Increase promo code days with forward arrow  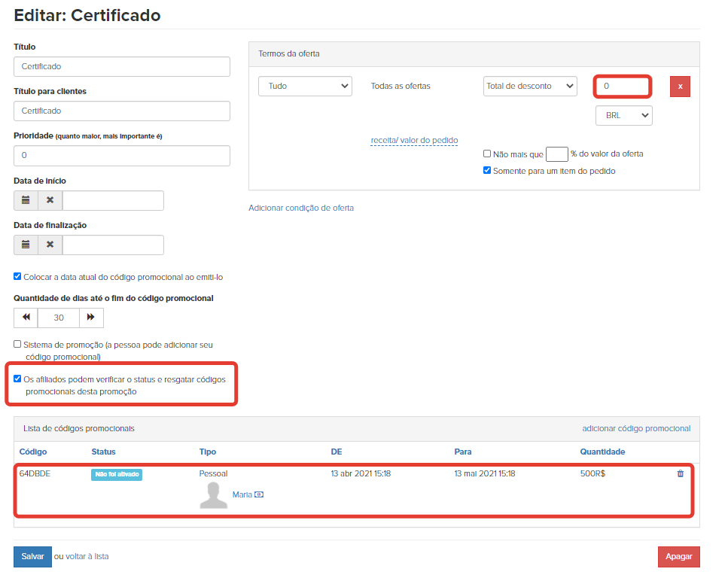91,318
